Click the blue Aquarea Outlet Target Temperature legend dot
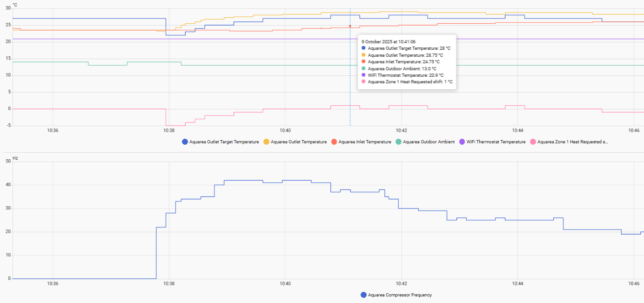 pyautogui.click(x=185, y=142)
